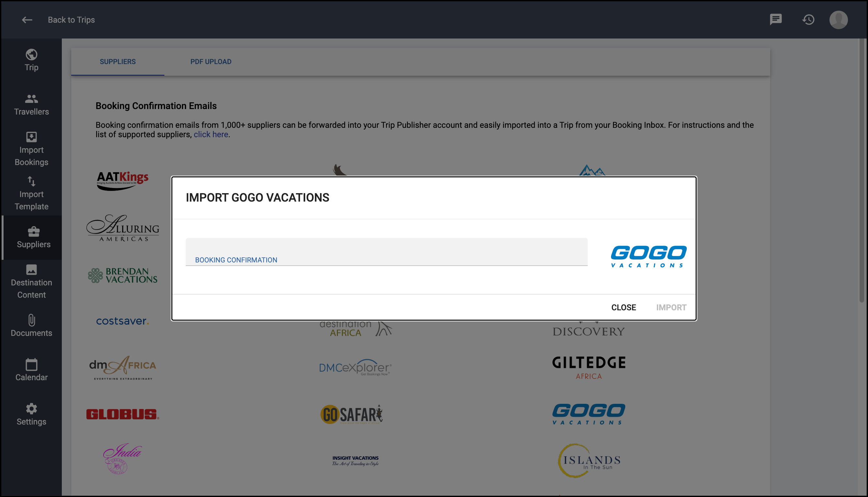The width and height of the screenshot is (868, 497).
Task: Open the 'click here' instructions link
Action: point(211,135)
